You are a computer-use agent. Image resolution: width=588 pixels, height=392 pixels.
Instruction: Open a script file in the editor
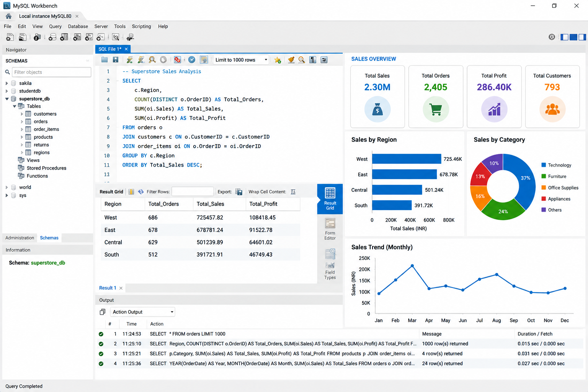click(105, 60)
